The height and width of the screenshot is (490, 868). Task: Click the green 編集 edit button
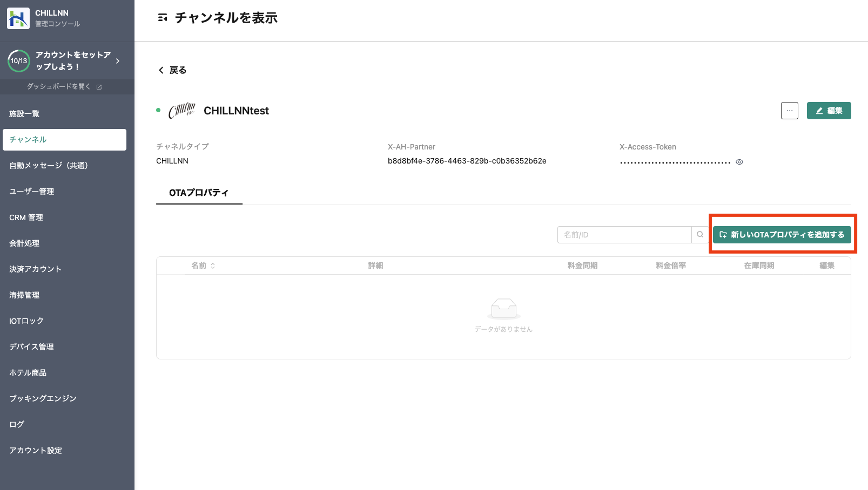tap(829, 111)
